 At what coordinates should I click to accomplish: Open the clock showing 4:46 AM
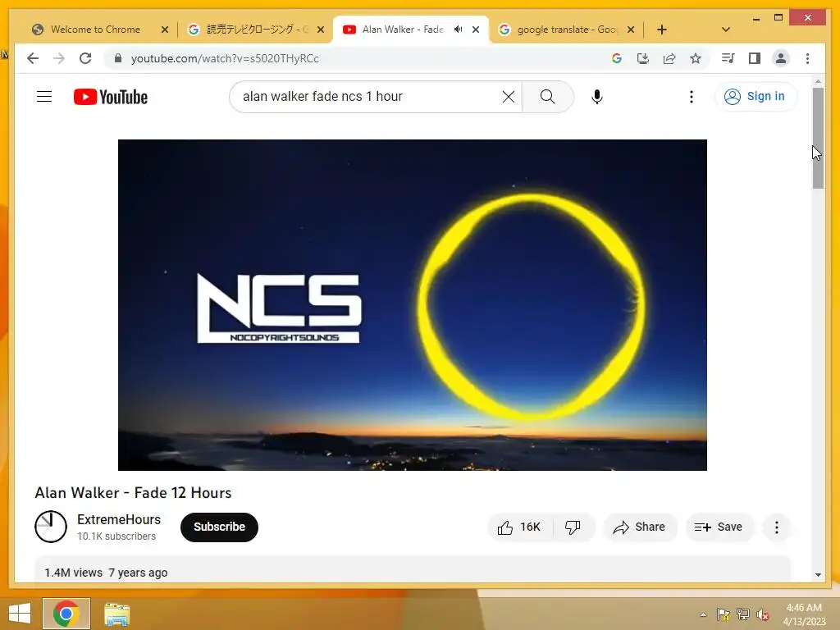point(804,614)
